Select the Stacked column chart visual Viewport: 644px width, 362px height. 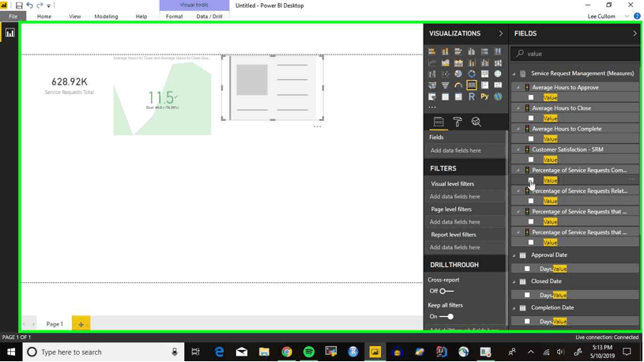[445, 52]
